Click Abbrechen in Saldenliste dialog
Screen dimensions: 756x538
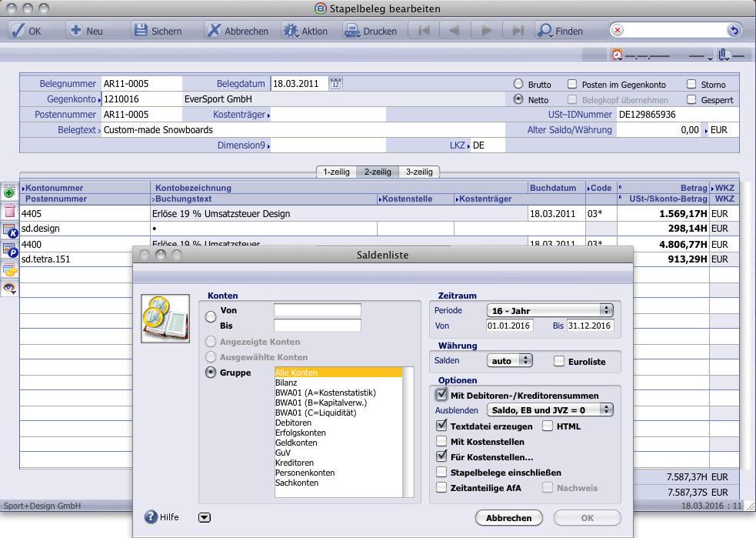[508, 518]
